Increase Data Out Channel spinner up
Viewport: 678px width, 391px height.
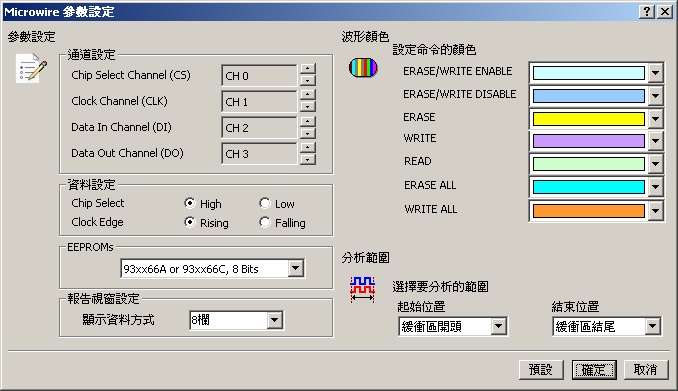coord(307,148)
